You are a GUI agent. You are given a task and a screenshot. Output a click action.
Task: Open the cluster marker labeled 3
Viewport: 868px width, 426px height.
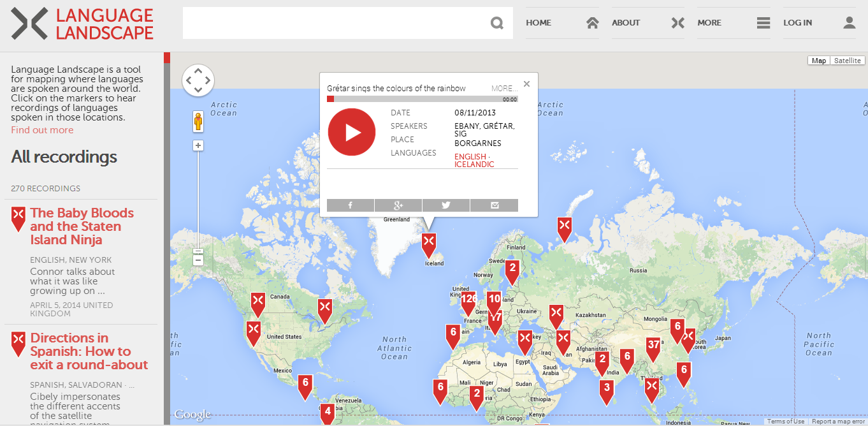pos(607,392)
